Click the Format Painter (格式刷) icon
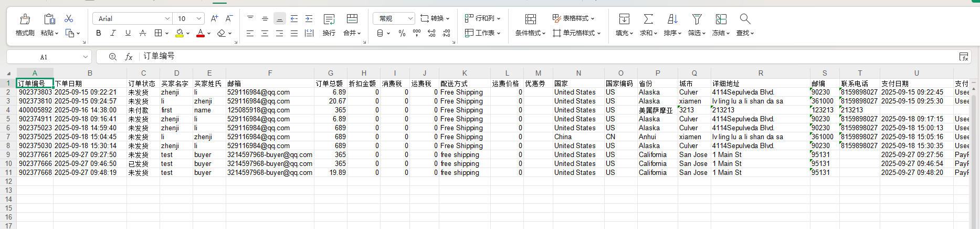This screenshot has height=229, width=980. tap(25, 19)
